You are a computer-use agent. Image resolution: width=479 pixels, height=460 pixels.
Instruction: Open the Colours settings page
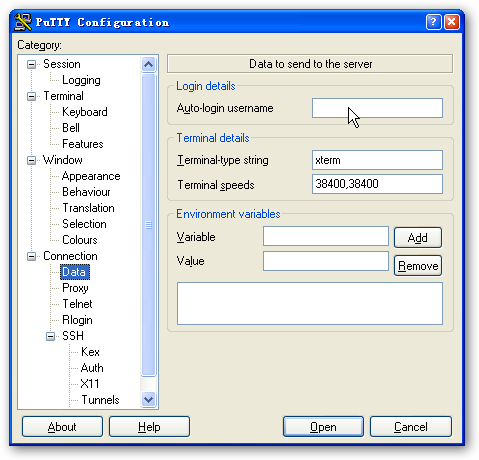coord(80,240)
